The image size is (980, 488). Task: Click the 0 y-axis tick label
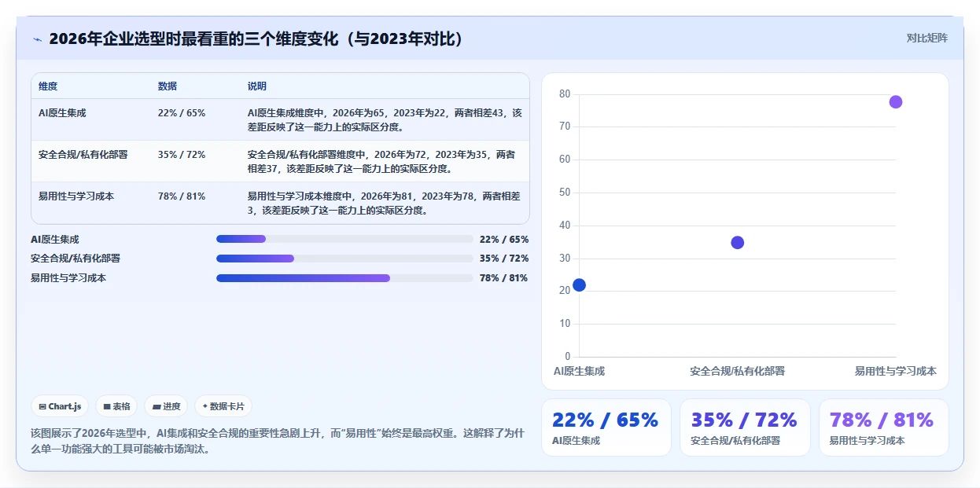pos(568,357)
